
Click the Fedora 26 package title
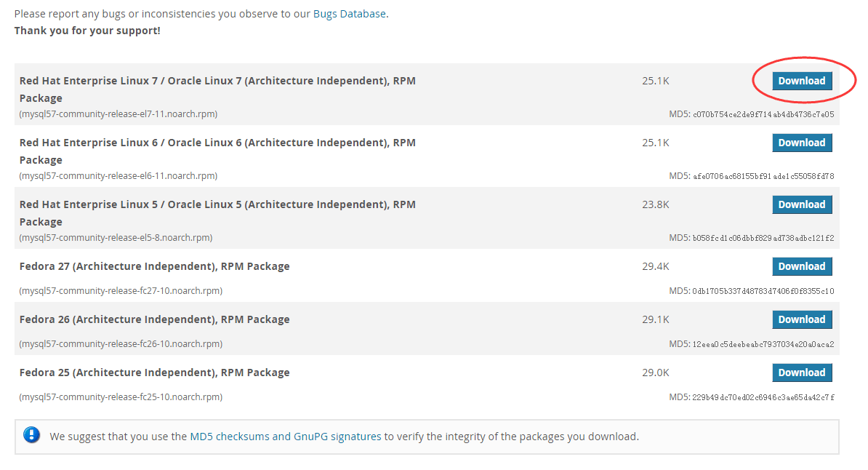pos(154,319)
